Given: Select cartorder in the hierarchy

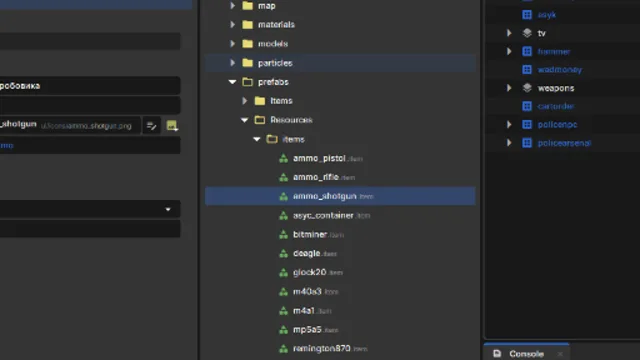Looking at the screenshot, I should [x=556, y=106].
